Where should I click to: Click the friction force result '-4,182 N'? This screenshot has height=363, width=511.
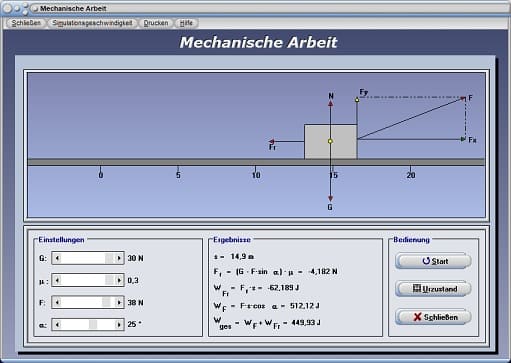323,272
